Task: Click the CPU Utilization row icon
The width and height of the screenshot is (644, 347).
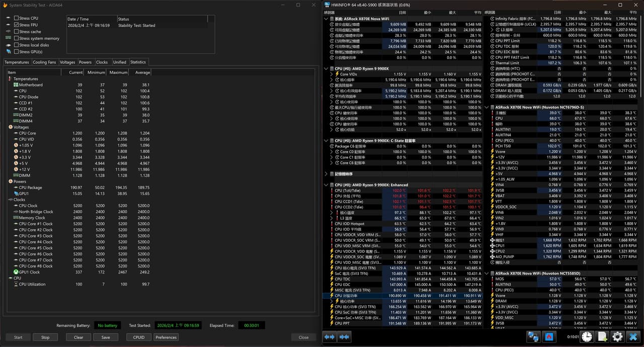Action: tap(16, 284)
